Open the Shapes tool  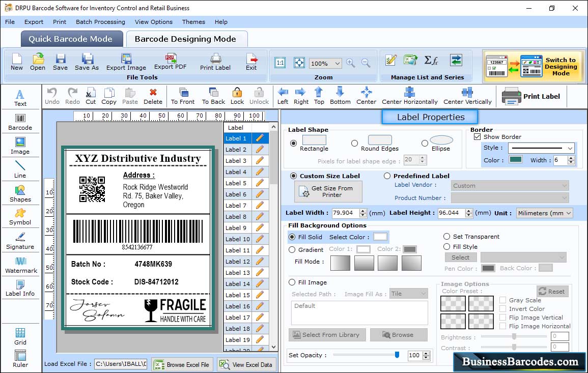click(x=20, y=194)
